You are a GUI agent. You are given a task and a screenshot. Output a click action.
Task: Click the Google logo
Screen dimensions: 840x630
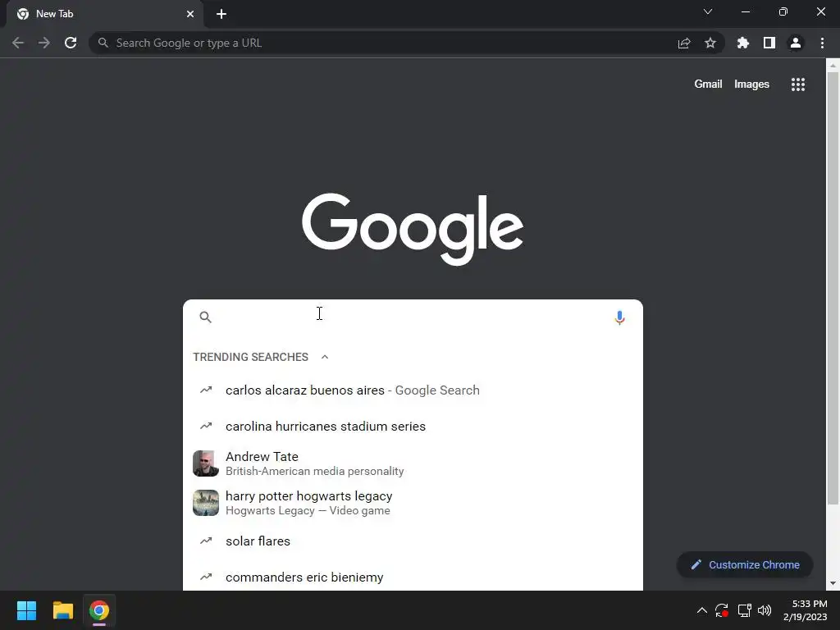coord(413,229)
